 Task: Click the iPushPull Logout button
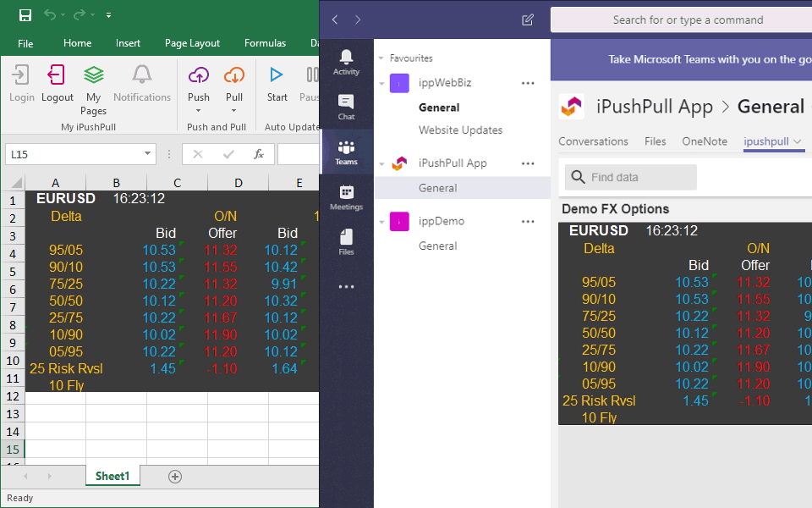(x=57, y=84)
